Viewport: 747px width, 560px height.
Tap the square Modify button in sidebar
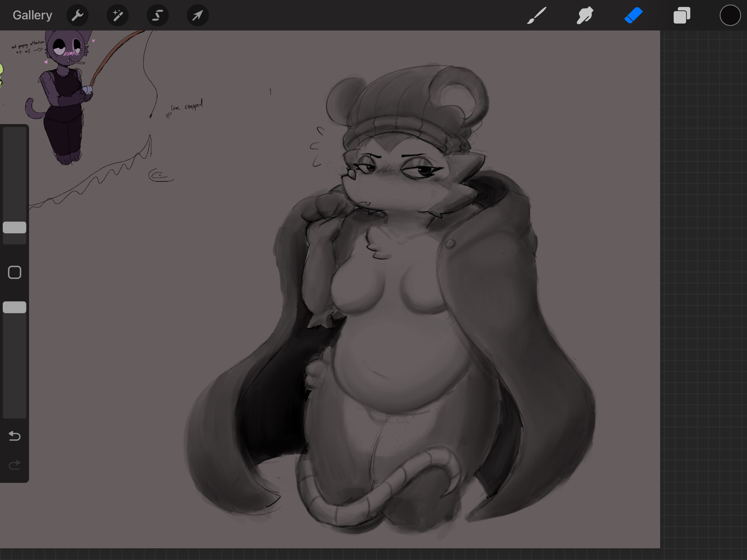point(15,273)
